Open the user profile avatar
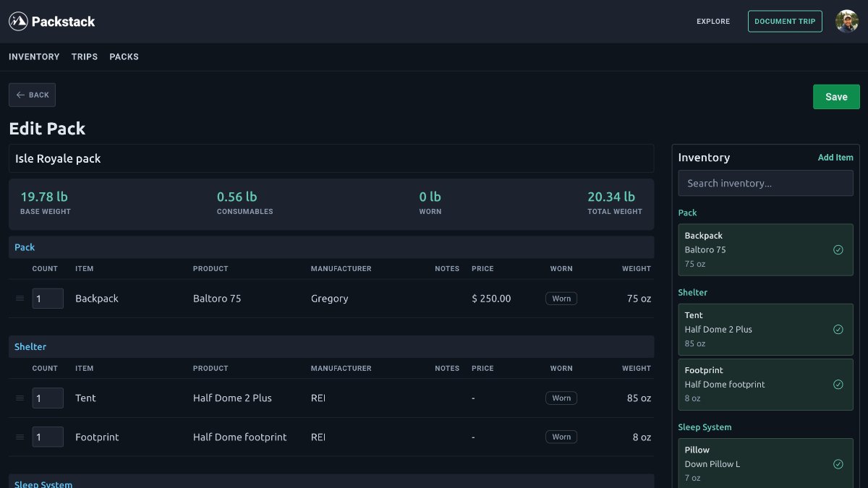Image resolution: width=868 pixels, height=488 pixels. click(847, 22)
